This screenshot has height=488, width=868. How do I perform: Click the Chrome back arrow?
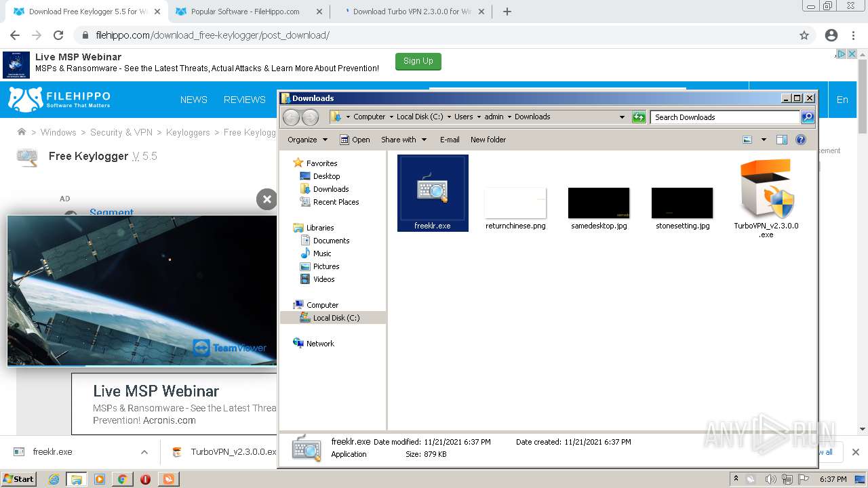(x=15, y=35)
